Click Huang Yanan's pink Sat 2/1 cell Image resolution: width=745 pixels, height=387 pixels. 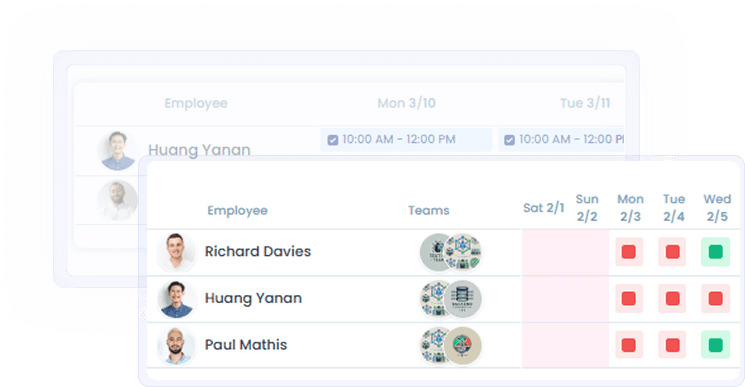point(544,298)
